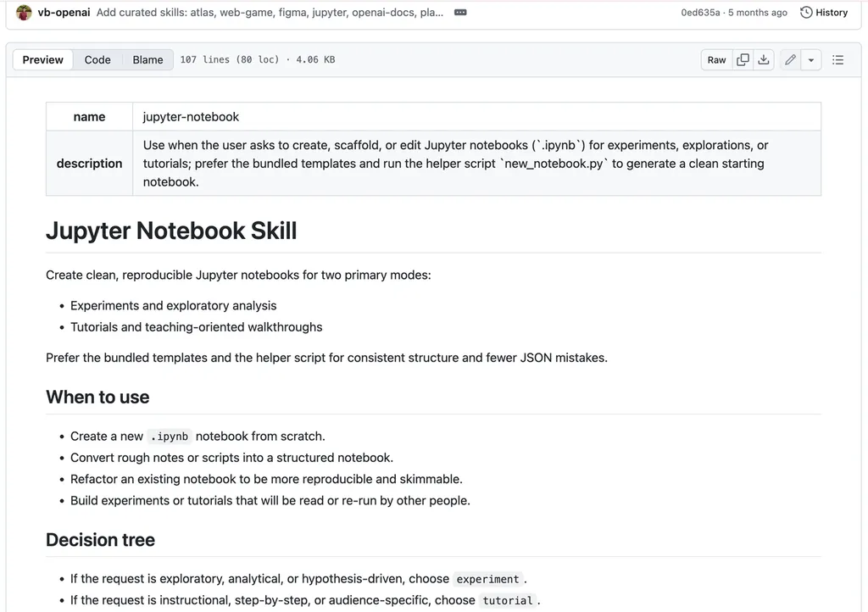This screenshot has width=868, height=612.
Task: Click '107 lines (80 loc) · 4.06 KB' file info
Action: [258, 60]
